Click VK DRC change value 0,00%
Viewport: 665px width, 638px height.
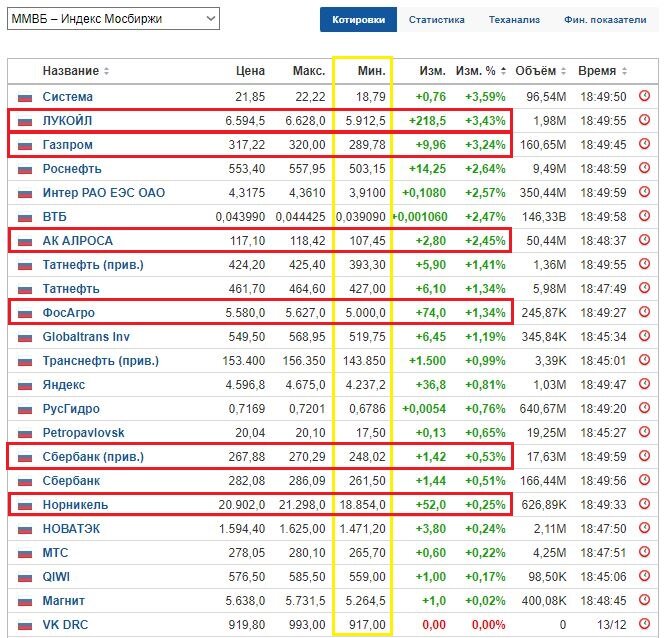488,624
